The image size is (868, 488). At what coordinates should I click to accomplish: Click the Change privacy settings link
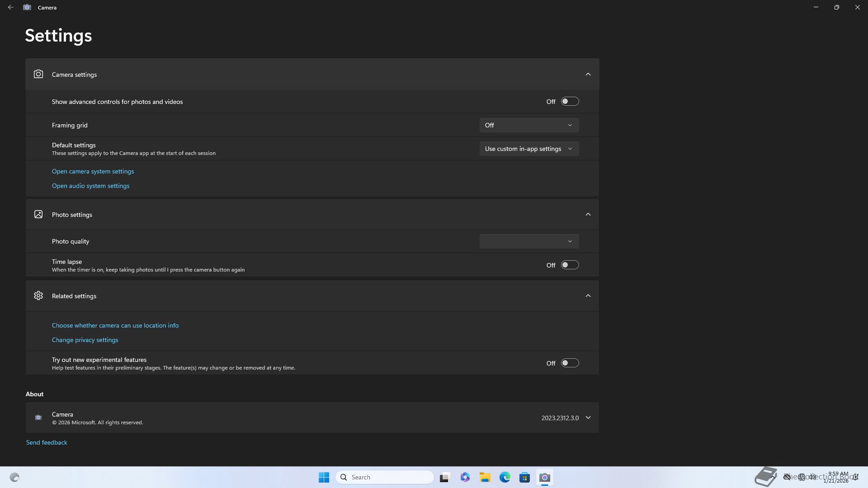pyautogui.click(x=85, y=340)
